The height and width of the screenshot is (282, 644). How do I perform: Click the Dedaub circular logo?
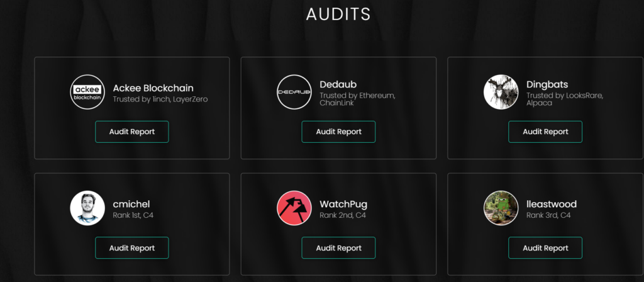click(x=294, y=92)
